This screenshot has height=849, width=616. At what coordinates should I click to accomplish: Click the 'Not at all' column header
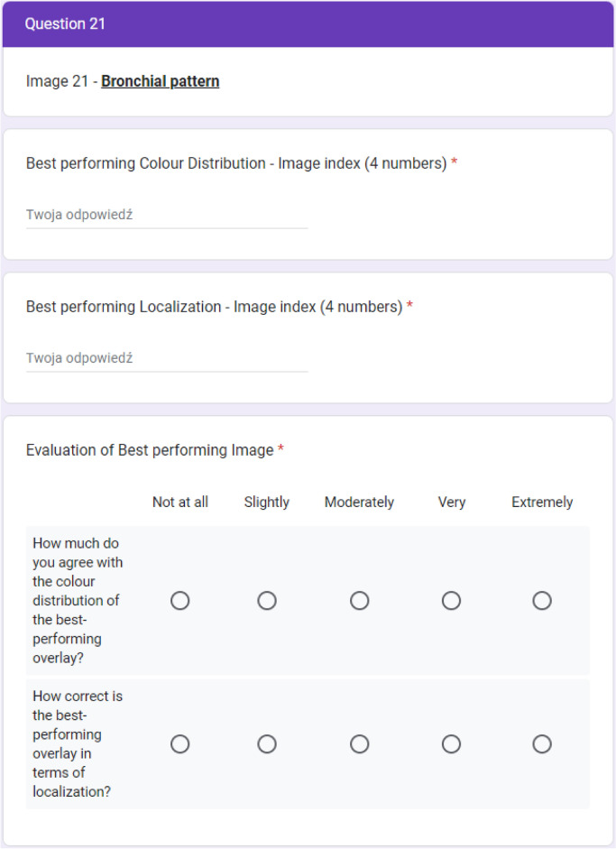(180, 502)
